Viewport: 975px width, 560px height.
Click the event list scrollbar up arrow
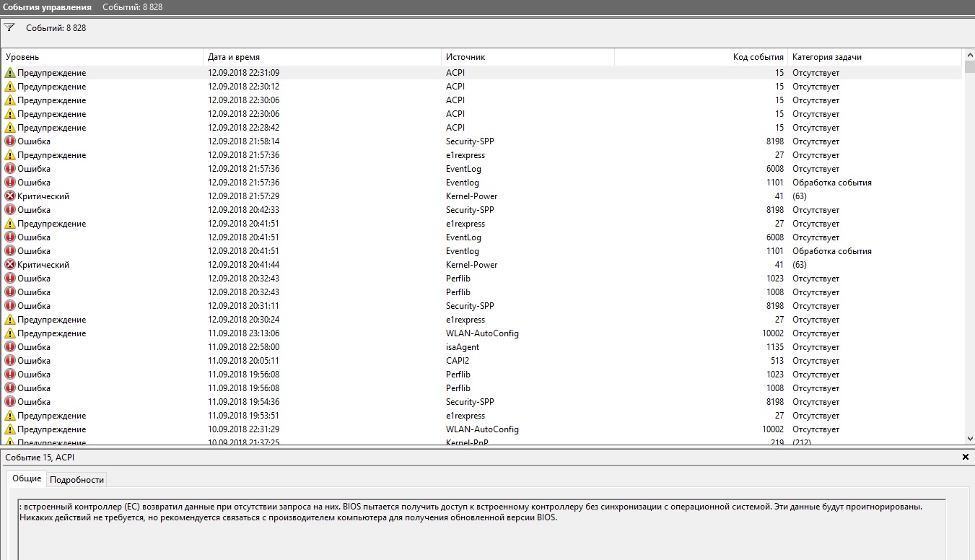click(x=969, y=55)
